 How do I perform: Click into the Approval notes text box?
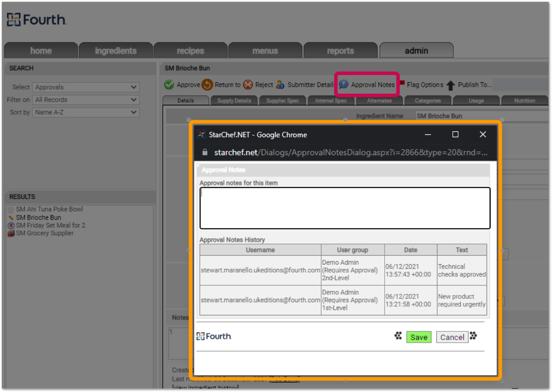tap(345, 208)
